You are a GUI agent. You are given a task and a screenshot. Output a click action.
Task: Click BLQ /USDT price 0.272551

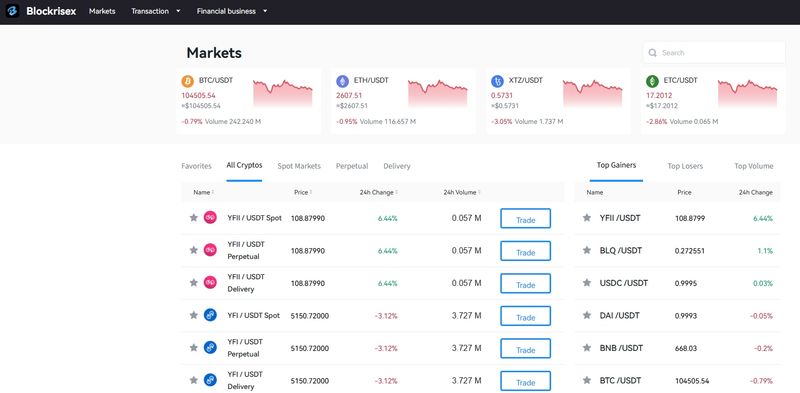(690, 251)
